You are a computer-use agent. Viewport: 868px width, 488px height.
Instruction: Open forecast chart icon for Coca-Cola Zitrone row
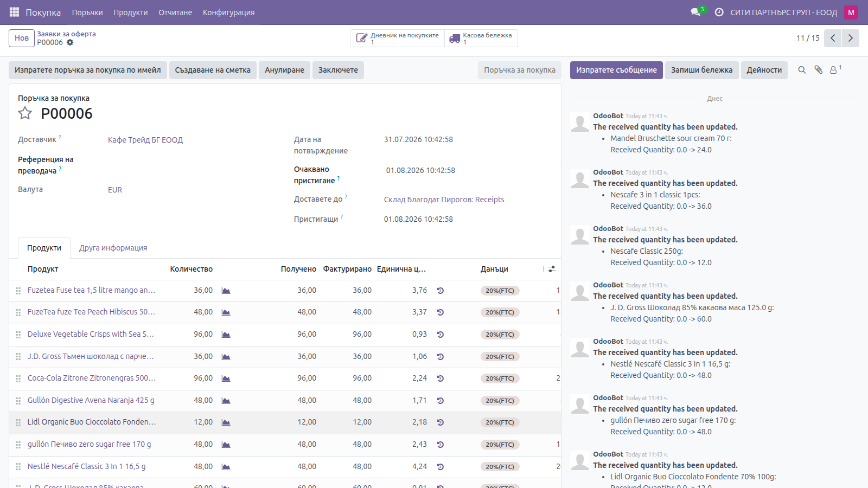(226, 378)
